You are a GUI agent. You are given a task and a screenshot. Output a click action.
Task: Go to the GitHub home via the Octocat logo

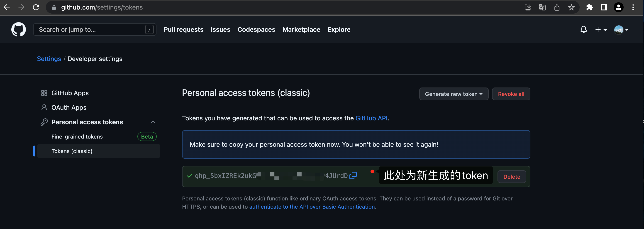tap(19, 29)
